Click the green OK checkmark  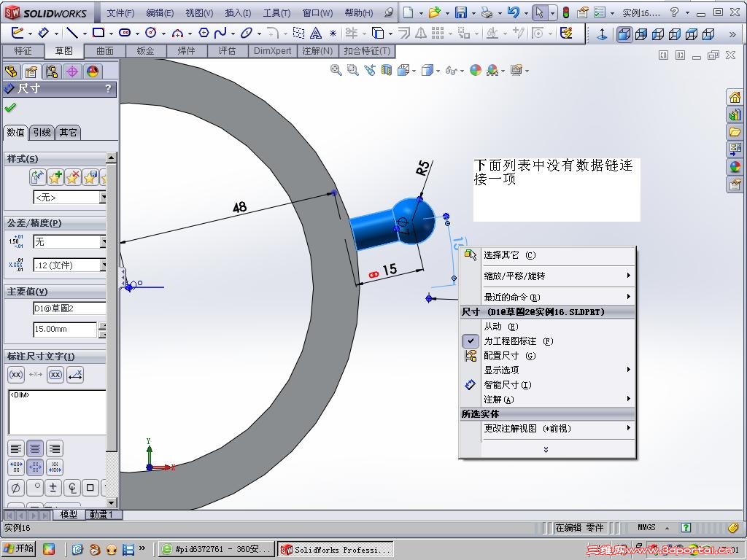[x=10, y=108]
